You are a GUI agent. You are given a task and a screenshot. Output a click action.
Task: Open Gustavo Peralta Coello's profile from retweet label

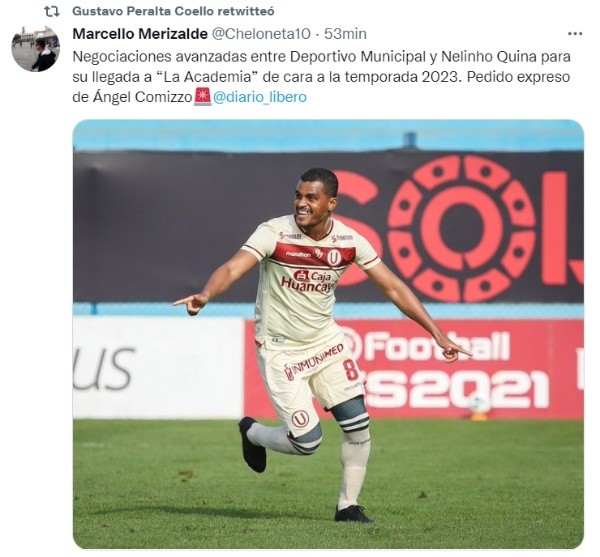143,11
